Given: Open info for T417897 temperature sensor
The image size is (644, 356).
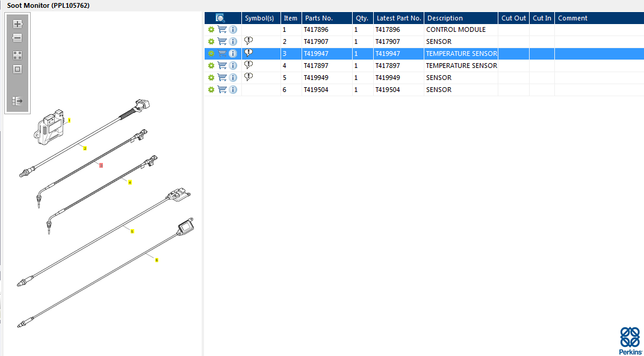Looking at the screenshot, I should coord(233,66).
